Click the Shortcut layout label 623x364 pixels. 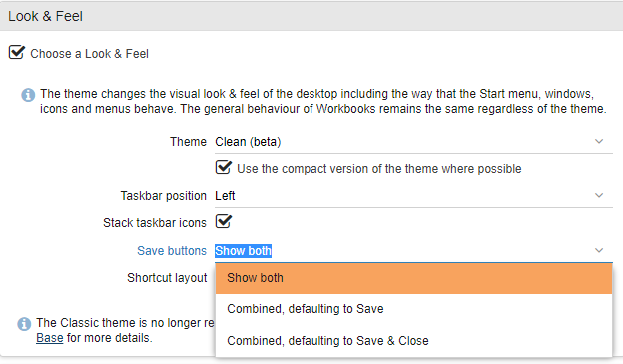point(167,278)
